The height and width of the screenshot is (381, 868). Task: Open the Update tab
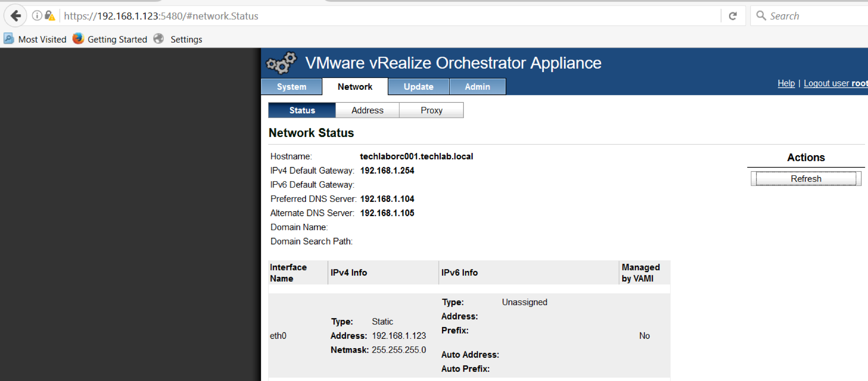418,87
